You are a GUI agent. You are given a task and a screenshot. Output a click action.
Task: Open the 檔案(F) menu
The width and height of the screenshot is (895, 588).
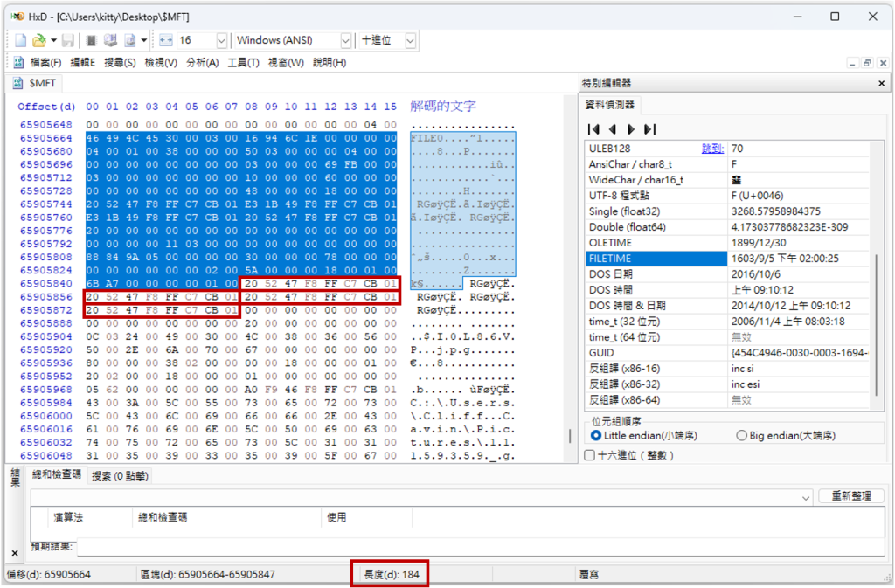(x=45, y=63)
